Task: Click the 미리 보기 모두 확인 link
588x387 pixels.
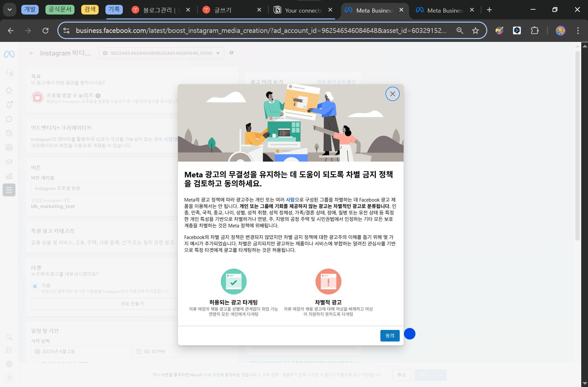Action: (336, 82)
